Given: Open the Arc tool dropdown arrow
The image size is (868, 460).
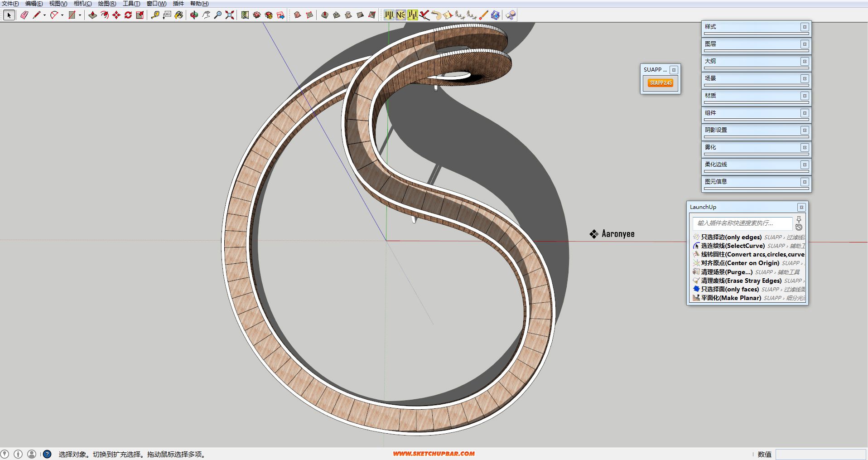Looking at the screenshot, I should click(x=62, y=15).
